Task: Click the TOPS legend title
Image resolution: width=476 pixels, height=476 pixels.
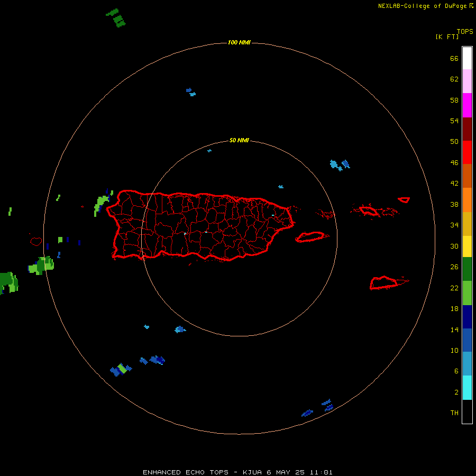Action: [x=465, y=31]
